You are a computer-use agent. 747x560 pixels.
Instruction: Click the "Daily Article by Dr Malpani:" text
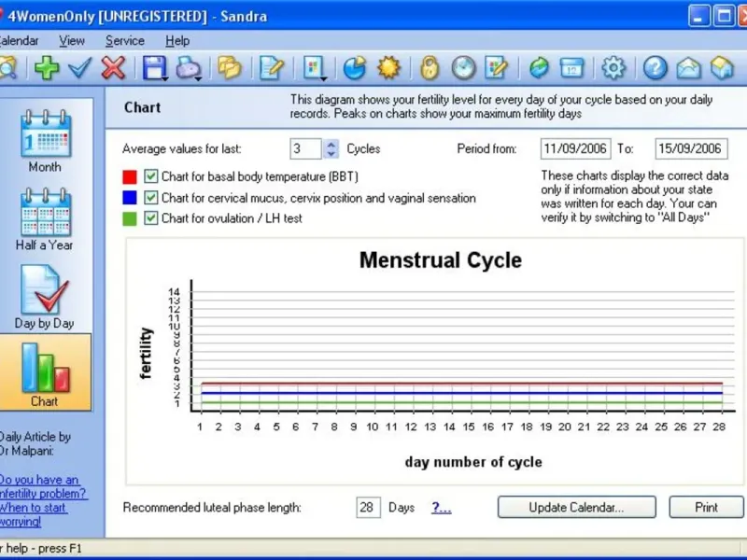tap(35, 444)
